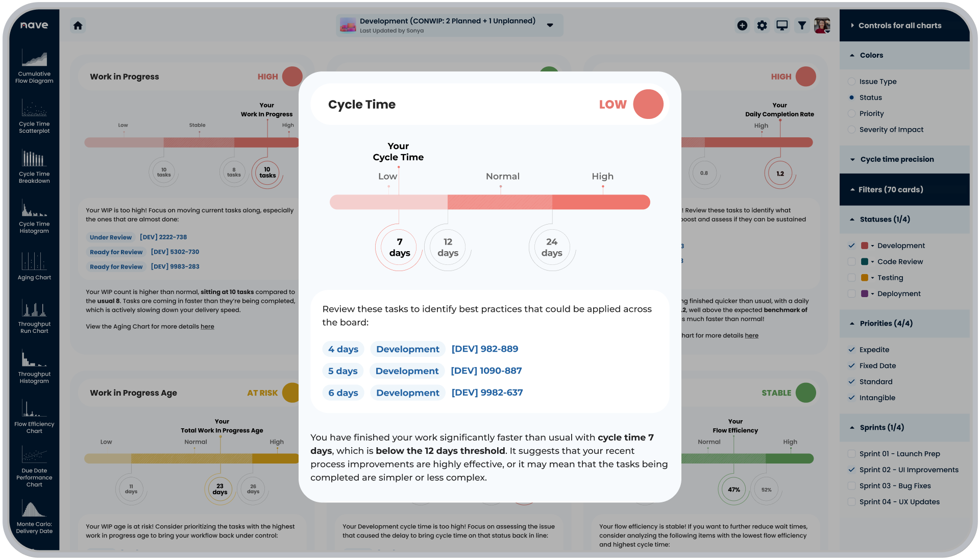Image resolution: width=980 pixels, height=560 pixels.
Task: Open task [DEV] 982-889 link
Action: [x=484, y=349]
